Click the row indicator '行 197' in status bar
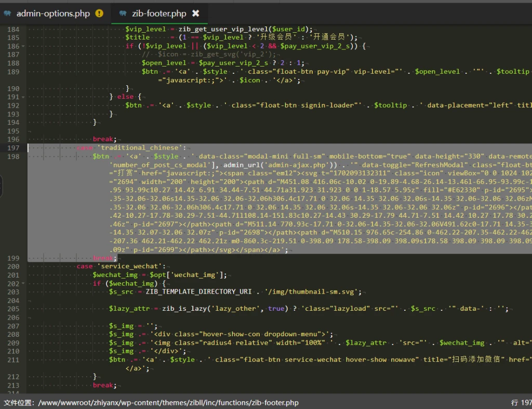 [522, 403]
